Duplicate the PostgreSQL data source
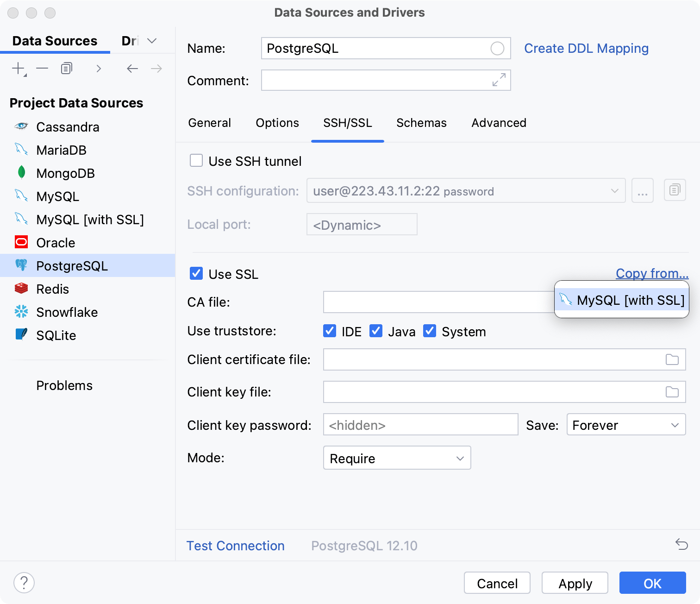 66,68
